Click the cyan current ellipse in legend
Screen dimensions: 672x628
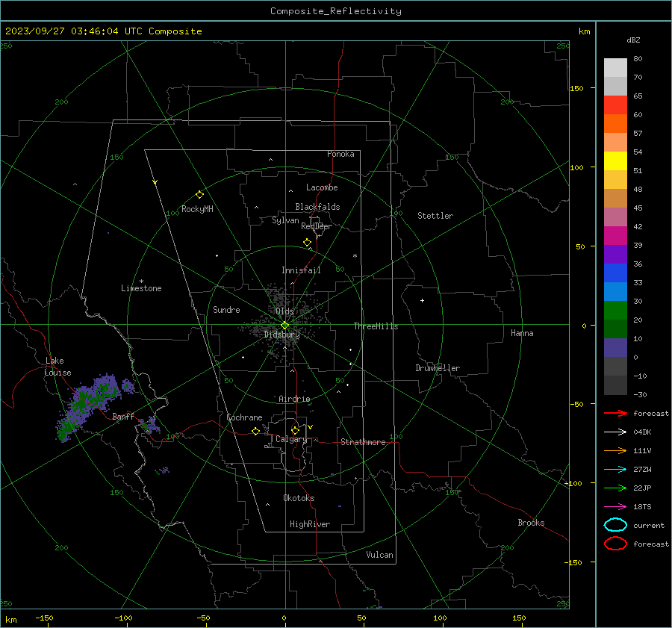pyautogui.click(x=615, y=525)
